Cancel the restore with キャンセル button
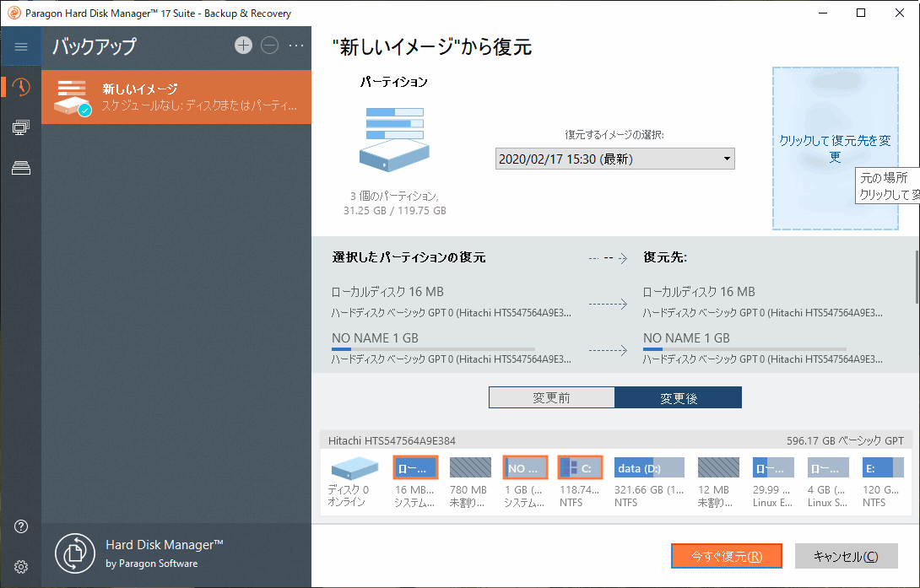The width and height of the screenshot is (920, 588). point(846,556)
